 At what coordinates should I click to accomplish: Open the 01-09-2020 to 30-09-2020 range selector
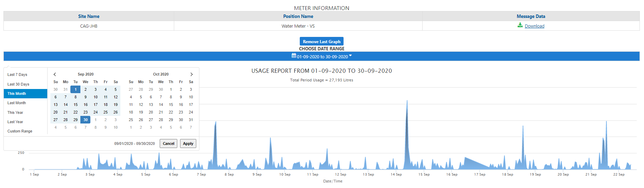[322, 57]
